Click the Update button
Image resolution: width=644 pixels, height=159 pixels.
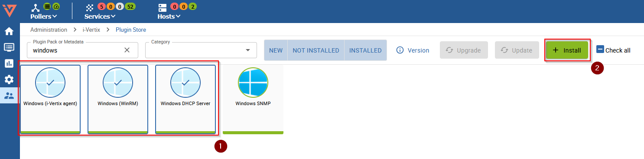coord(517,50)
